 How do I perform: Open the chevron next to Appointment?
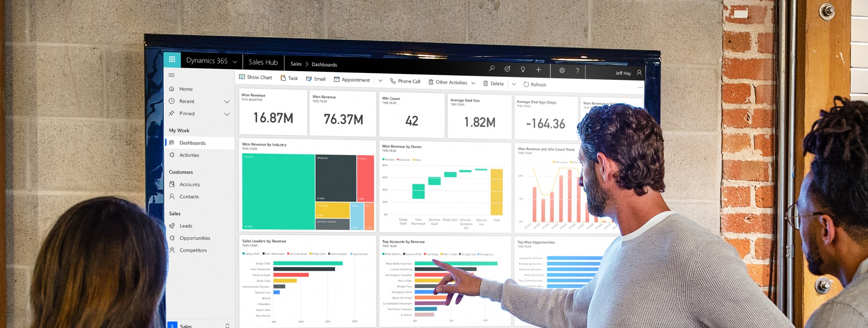coord(380,81)
